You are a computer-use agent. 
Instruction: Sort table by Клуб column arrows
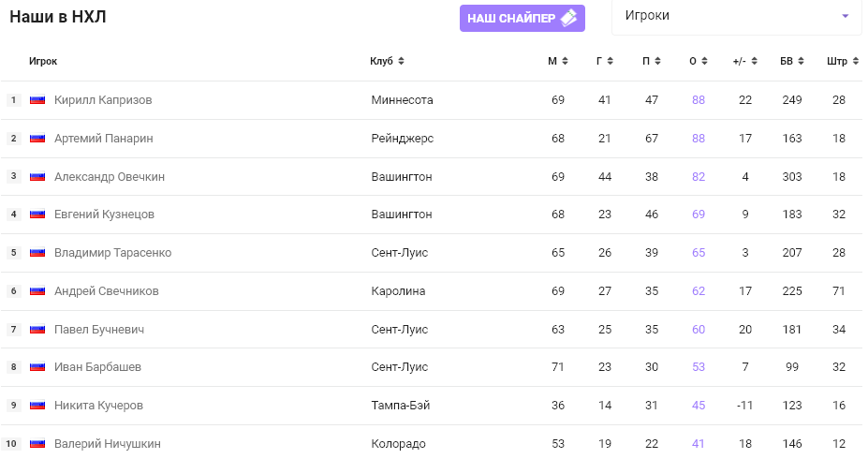coord(401,62)
